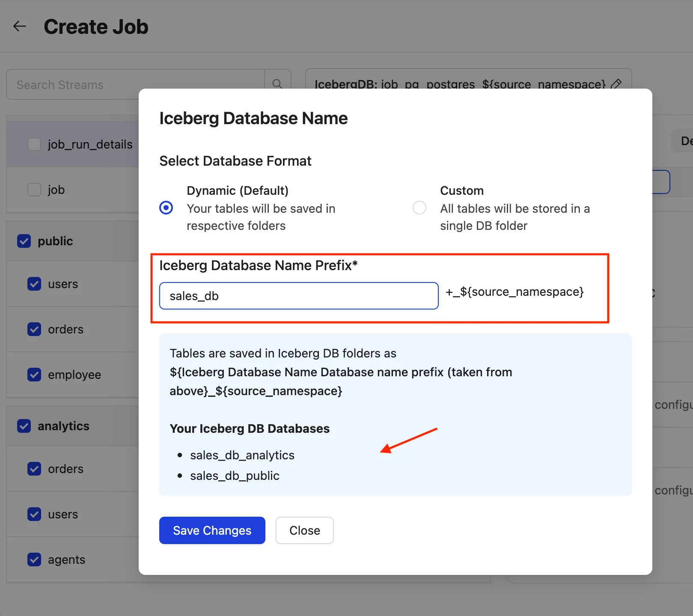Uncheck users under the analytics namespace

point(34,515)
